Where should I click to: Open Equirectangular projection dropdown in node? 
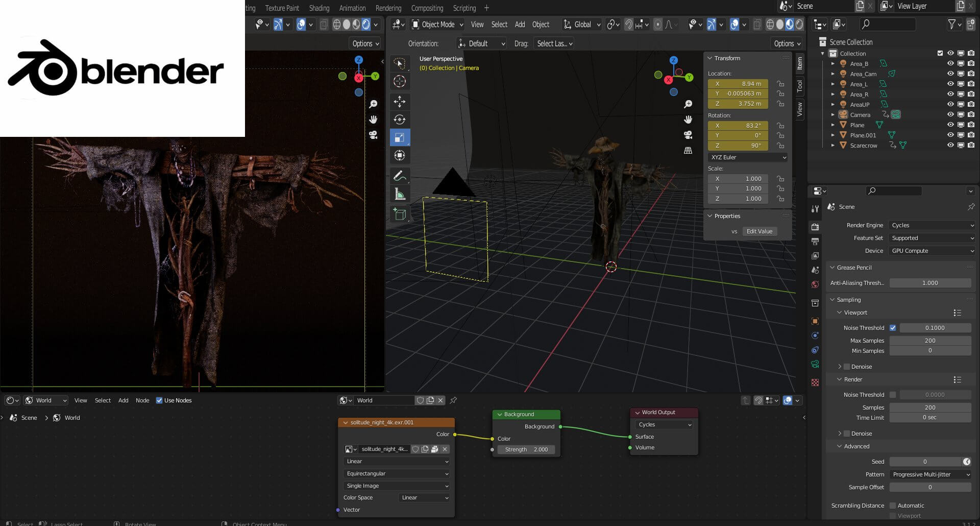coord(397,474)
